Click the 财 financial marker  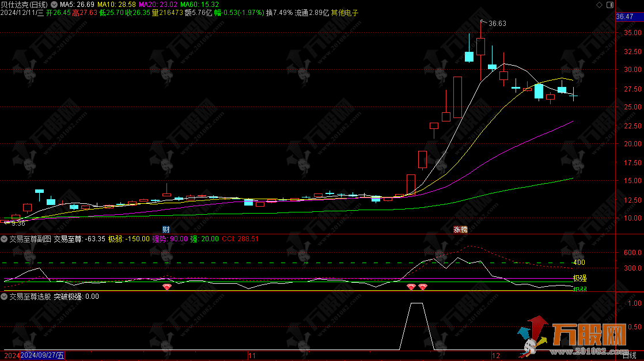pos(166,230)
